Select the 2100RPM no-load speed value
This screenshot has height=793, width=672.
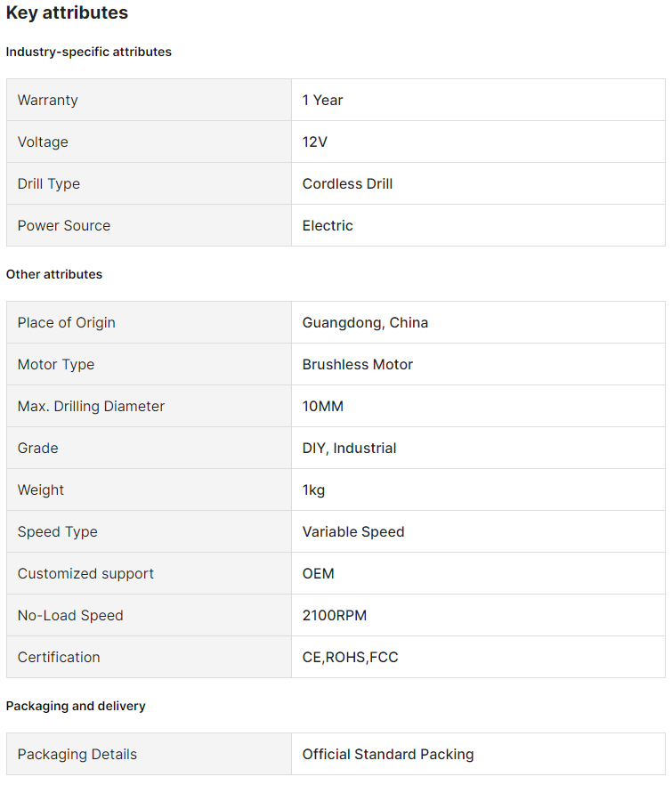(x=335, y=615)
